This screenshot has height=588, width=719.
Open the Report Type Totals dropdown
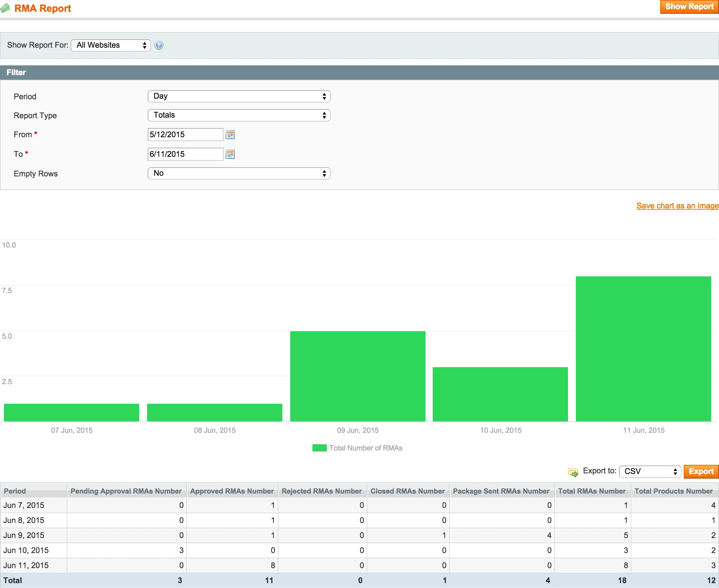pos(239,115)
